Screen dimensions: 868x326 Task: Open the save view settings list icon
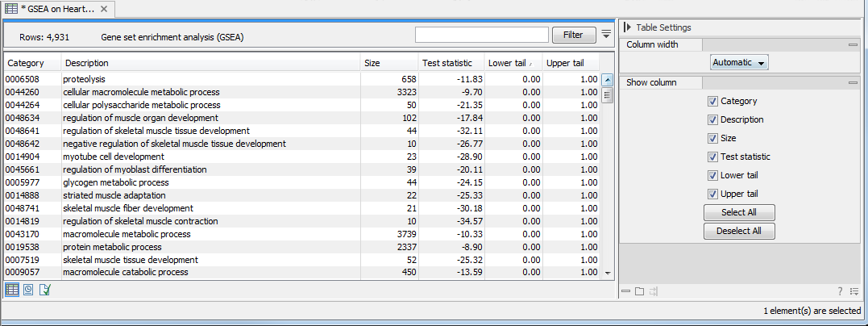(853, 291)
